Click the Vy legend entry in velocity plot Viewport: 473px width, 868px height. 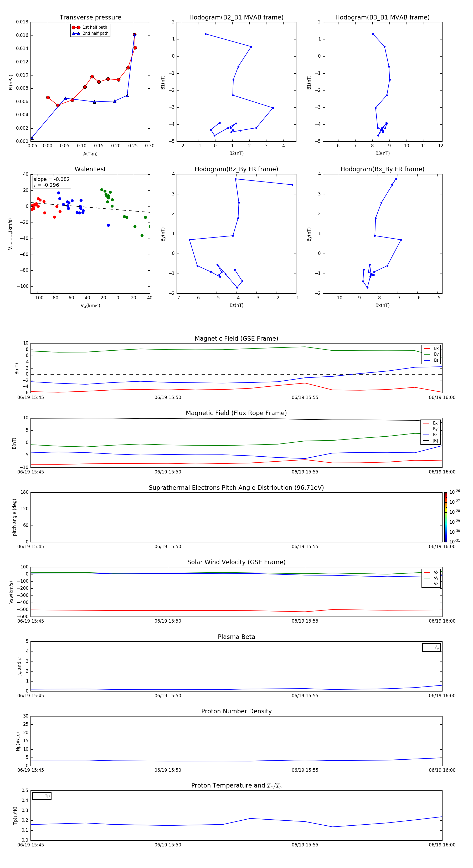pyautogui.click(x=431, y=578)
